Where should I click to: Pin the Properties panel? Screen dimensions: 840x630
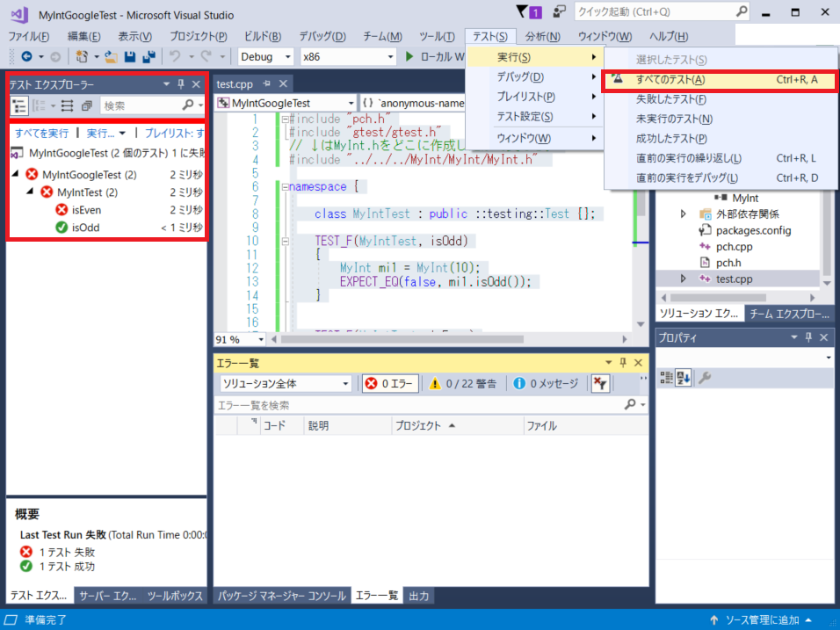click(x=809, y=337)
